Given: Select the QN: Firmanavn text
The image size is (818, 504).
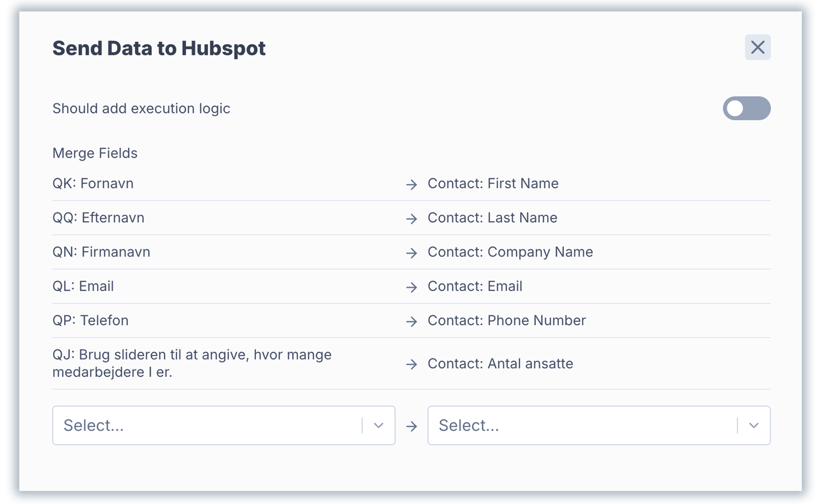Looking at the screenshot, I should pyautogui.click(x=101, y=252).
